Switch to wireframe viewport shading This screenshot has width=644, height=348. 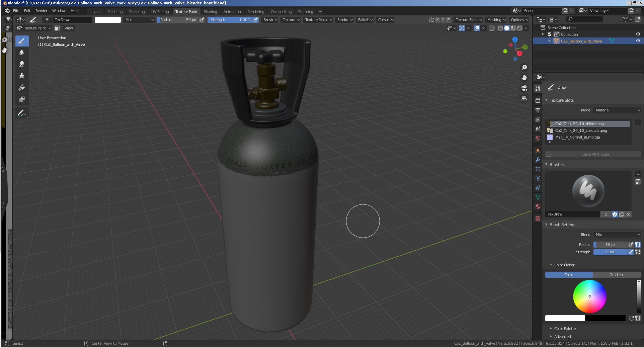[x=500, y=28]
